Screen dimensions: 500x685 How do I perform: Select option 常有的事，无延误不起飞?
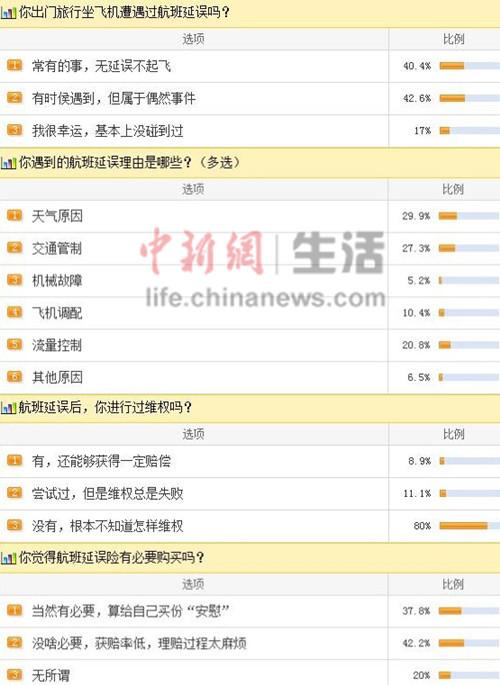coord(101,66)
